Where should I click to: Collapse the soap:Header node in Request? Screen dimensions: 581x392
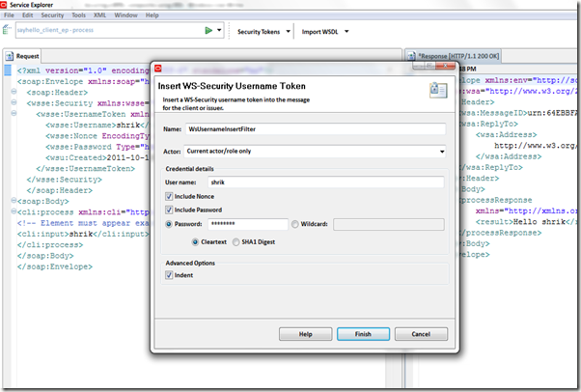pos(14,91)
